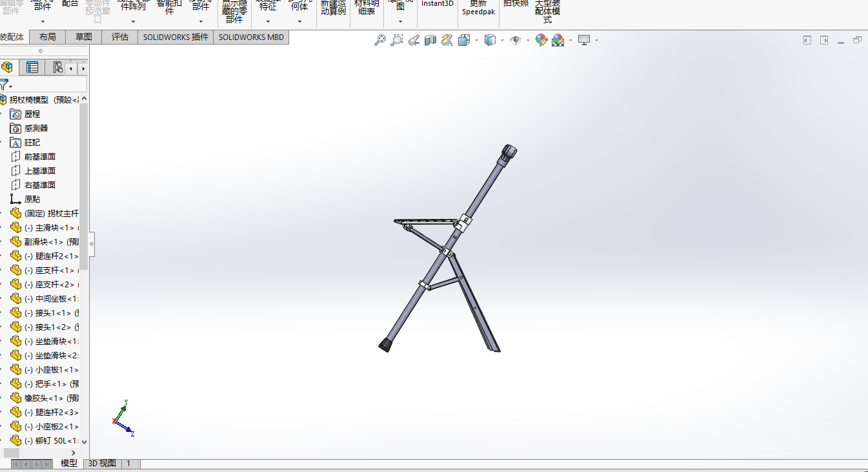Switch to the 评估 tab
Screen dimensions: 868x472
tap(119, 37)
